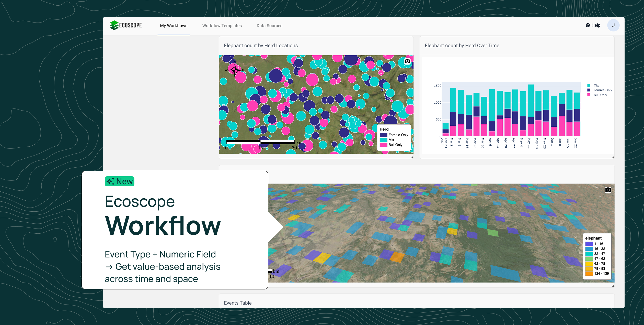The width and height of the screenshot is (644, 325).
Task: Switch to My Workflows tab
Action: click(x=174, y=26)
